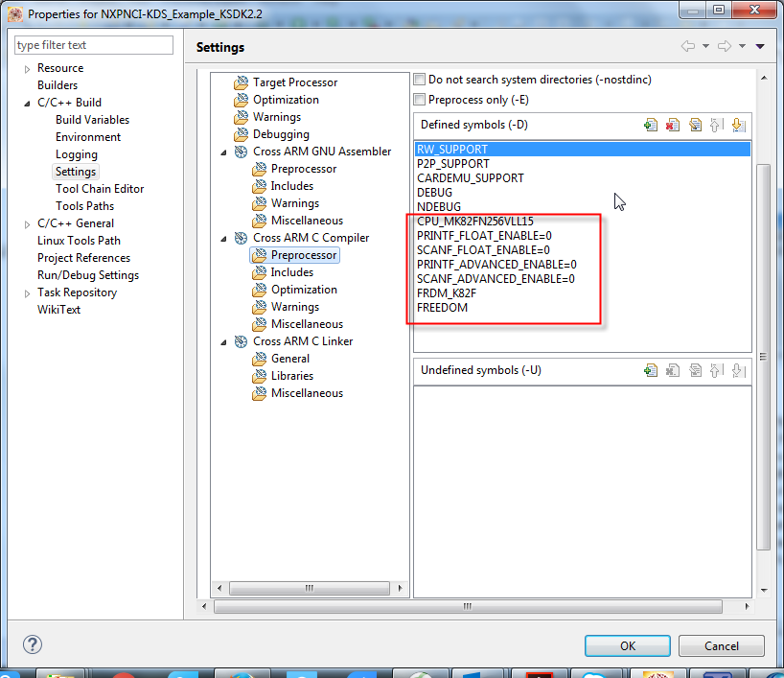784x678 pixels.
Task: Click the Cross ARM C Linker tool icon
Action: pyautogui.click(x=241, y=341)
